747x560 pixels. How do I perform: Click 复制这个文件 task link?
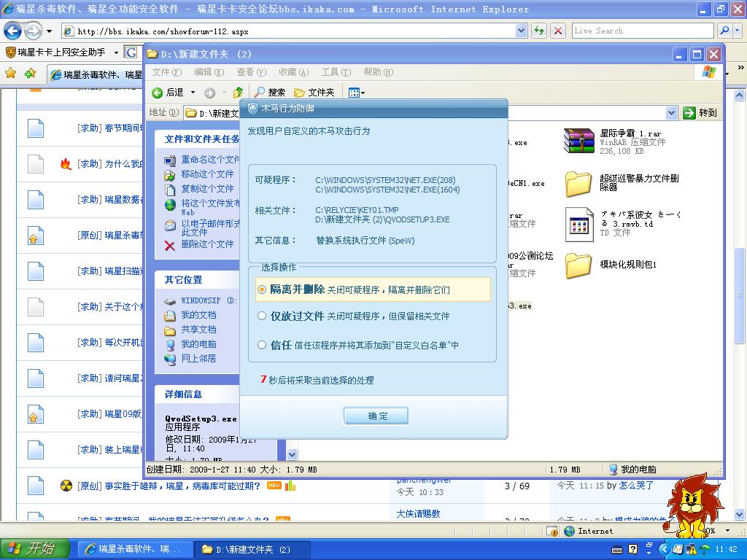207,189
